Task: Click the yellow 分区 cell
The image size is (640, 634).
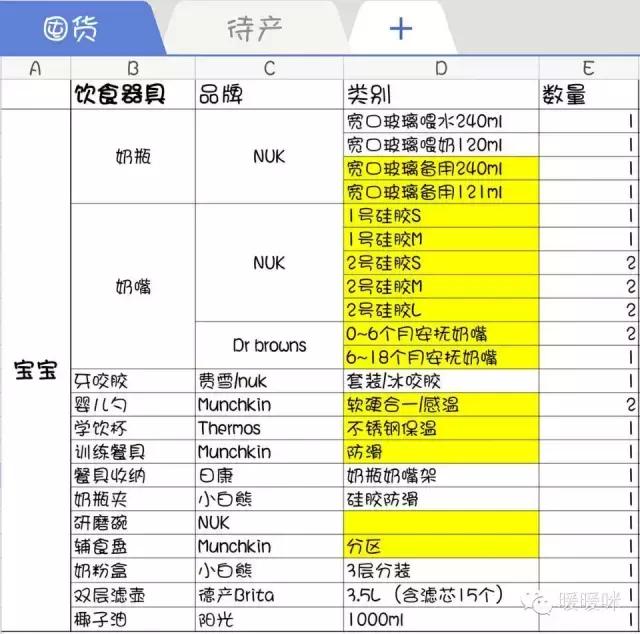Action: pyautogui.click(x=441, y=547)
